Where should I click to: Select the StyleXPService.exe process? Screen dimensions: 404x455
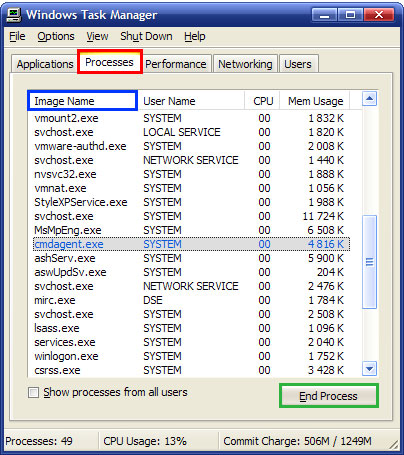click(x=191, y=202)
